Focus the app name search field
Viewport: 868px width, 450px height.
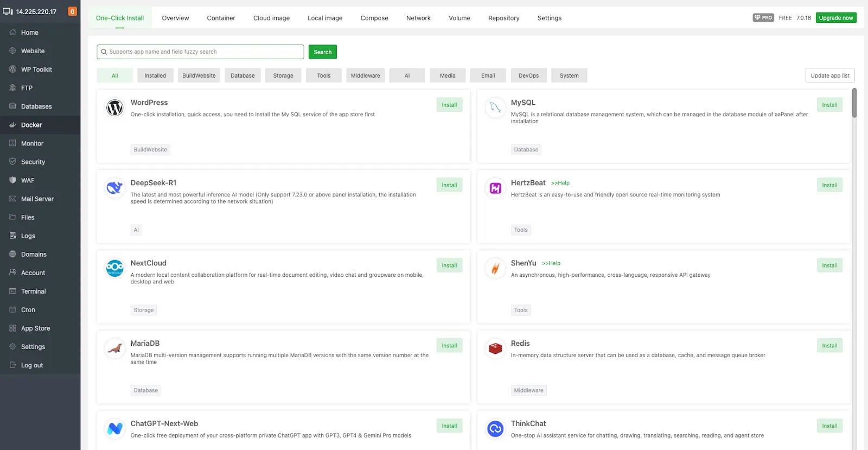point(200,52)
